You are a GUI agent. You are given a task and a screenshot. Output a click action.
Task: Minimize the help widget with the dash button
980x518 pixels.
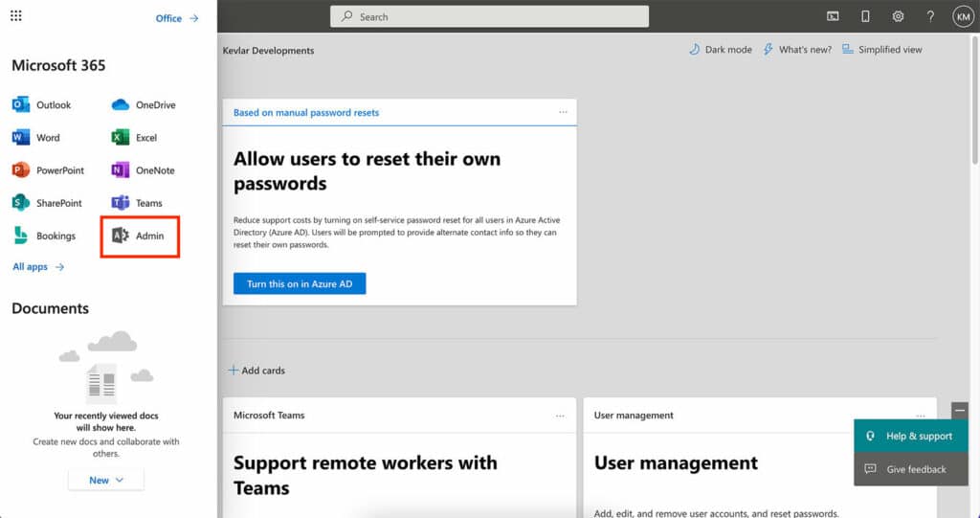click(x=959, y=411)
